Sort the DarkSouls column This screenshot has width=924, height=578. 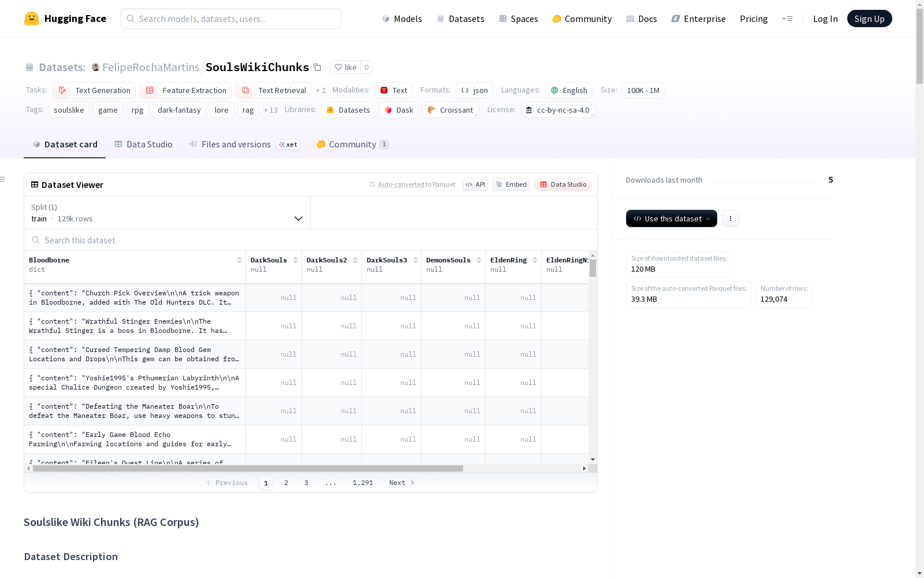pos(295,260)
